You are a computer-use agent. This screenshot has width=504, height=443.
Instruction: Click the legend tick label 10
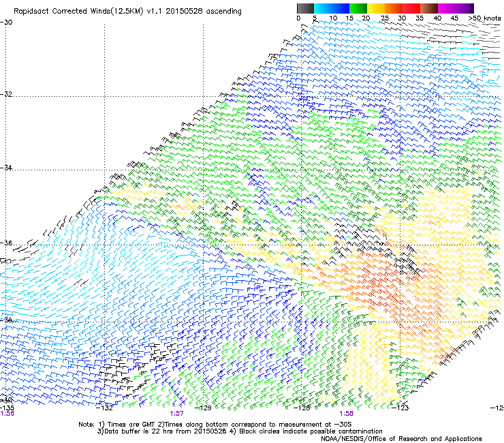coord(333,18)
